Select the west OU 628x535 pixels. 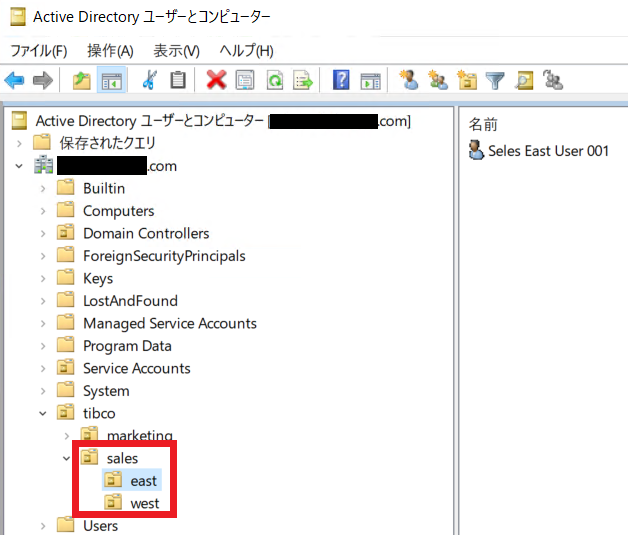click(145, 503)
